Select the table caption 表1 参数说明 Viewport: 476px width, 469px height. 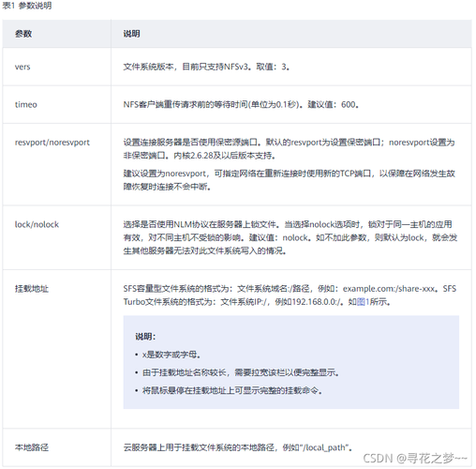pos(27,6)
